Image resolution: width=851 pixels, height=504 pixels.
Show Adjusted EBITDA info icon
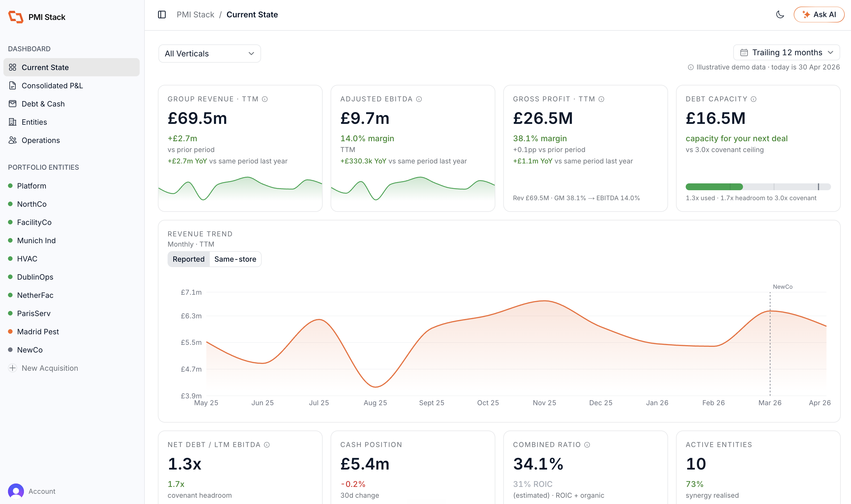419,99
